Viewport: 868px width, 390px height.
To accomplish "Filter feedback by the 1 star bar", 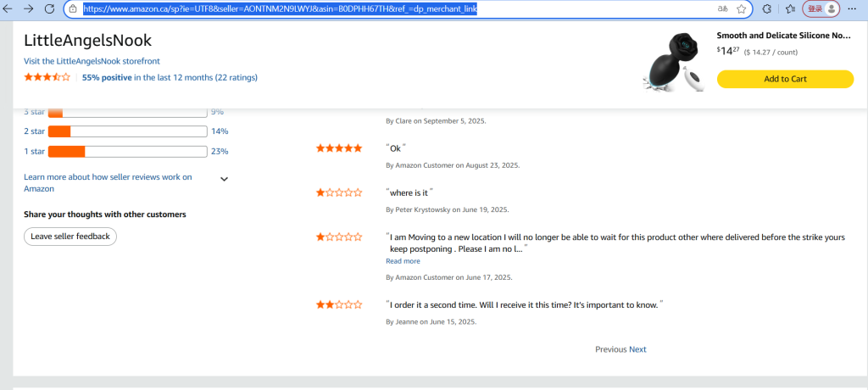I will 128,152.
